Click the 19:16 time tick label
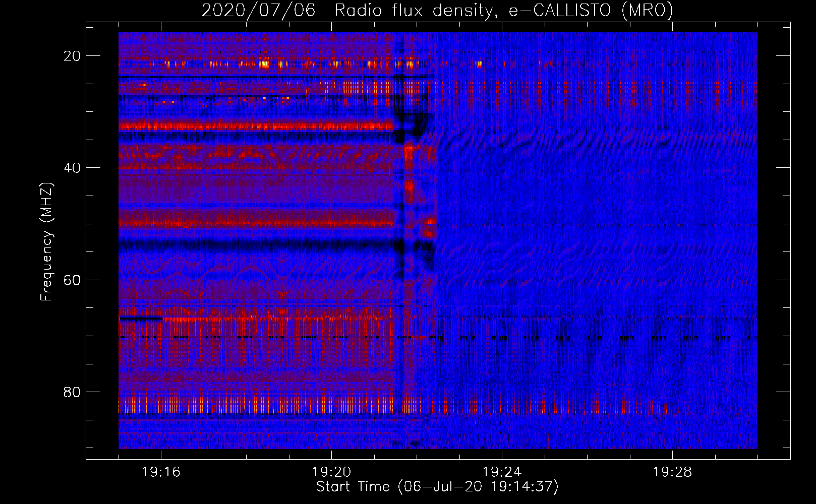This screenshot has width=816, height=504. 161,472
